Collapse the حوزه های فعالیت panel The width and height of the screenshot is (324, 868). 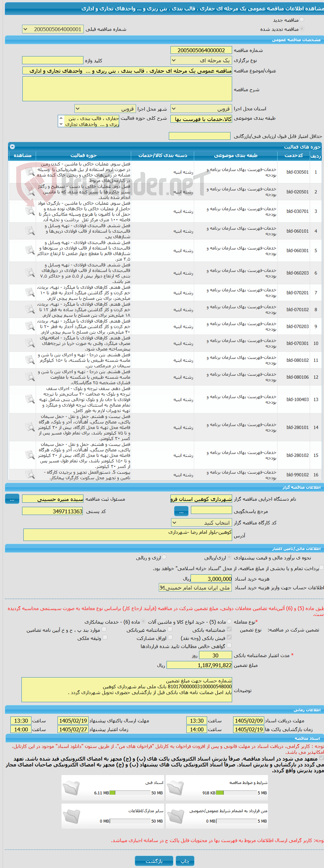pyautogui.click(x=12, y=147)
